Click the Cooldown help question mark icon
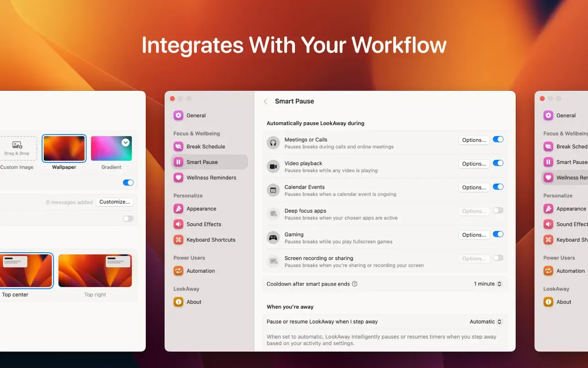The height and width of the screenshot is (368, 588). coord(355,284)
